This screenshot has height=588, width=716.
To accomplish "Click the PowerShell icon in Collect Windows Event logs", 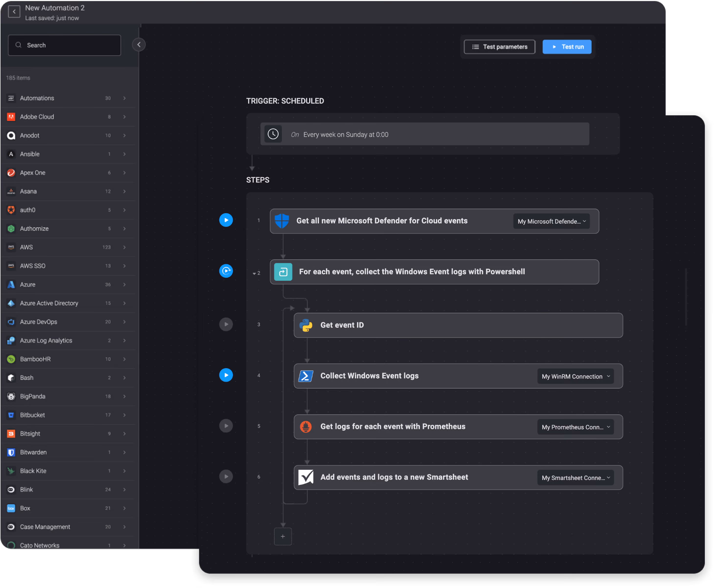I will click(x=306, y=377).
